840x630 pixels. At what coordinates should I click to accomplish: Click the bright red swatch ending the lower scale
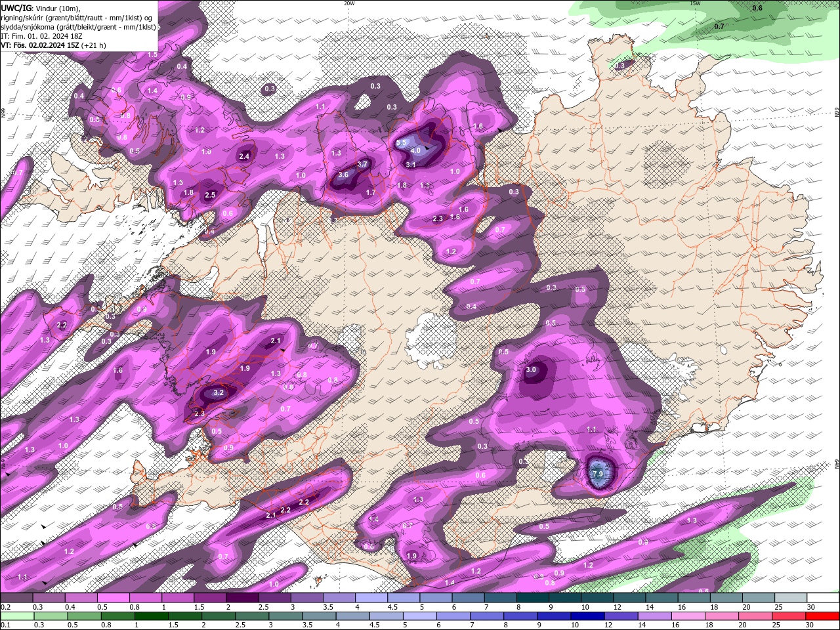click(823, 616)
